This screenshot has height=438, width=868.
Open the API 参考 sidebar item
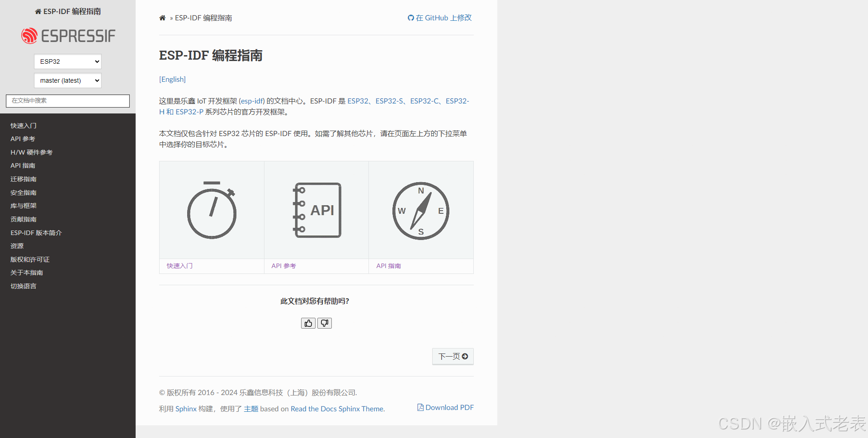pos(23,139)
